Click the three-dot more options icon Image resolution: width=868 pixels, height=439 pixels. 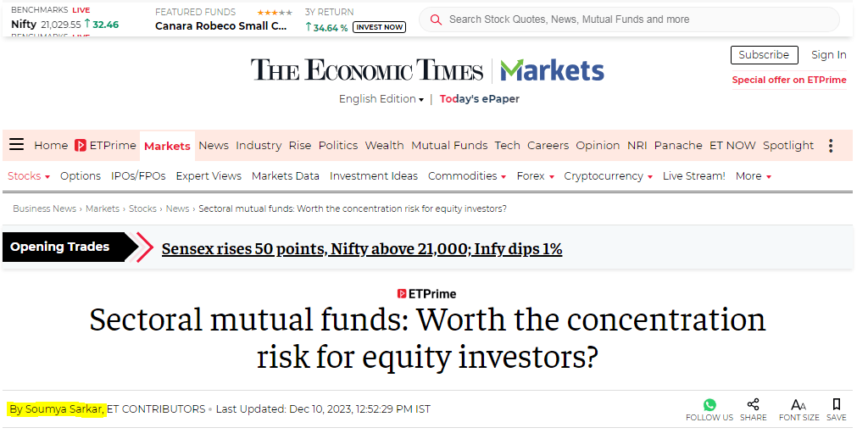831,146
